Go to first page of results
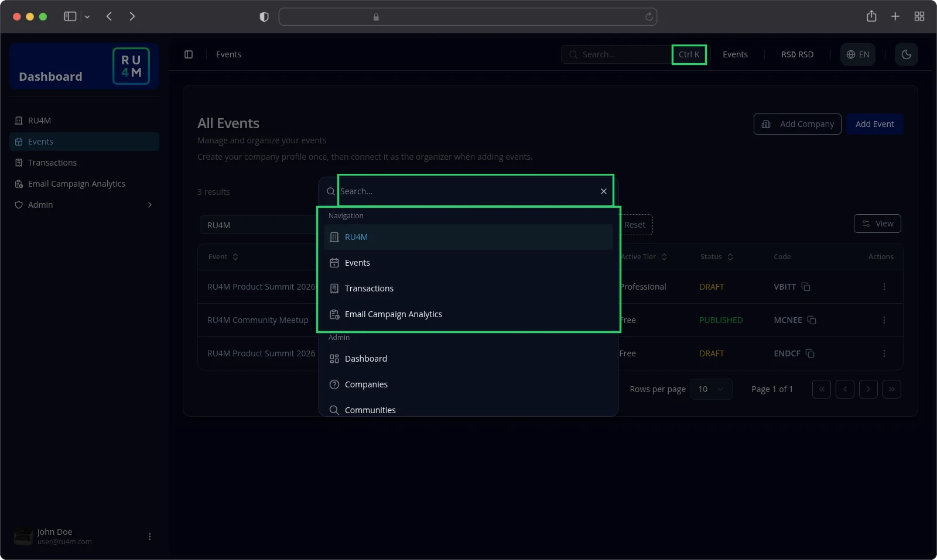This screenshot has width=937, height=560. pyautogui.click(x=822, y=389)
